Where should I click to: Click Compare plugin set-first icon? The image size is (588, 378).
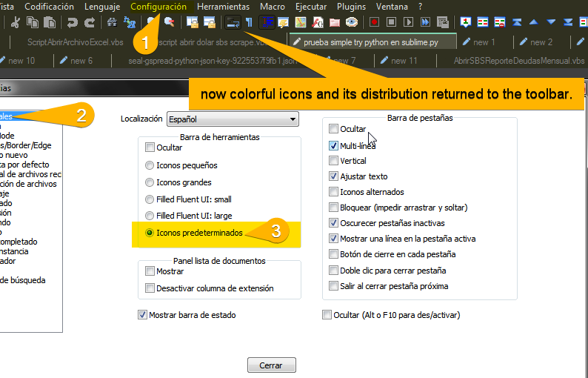pyautogui.click(x=465, y=22)
